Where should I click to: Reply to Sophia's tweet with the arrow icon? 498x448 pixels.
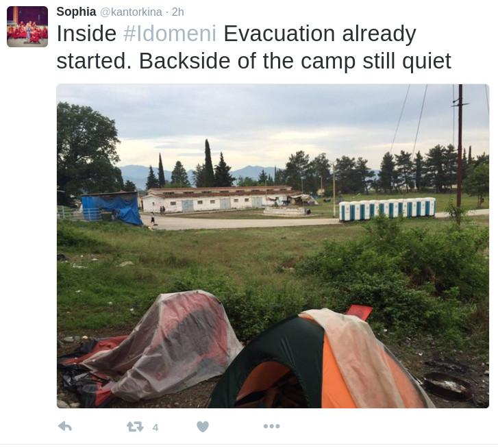65,426
